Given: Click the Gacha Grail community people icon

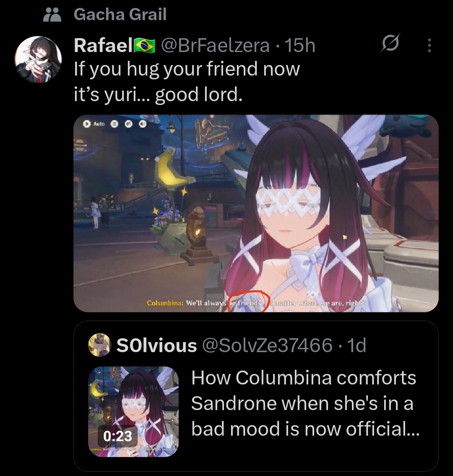Looking at the screenshot, I should tap(52, 15).
